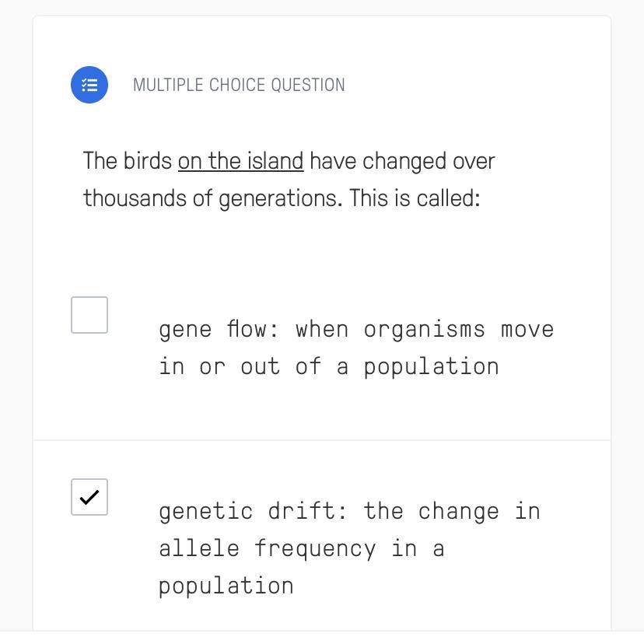This screenshot has width=644, height=644.
Task: Select the gene flow checkbox
Action: click(89, 315)
